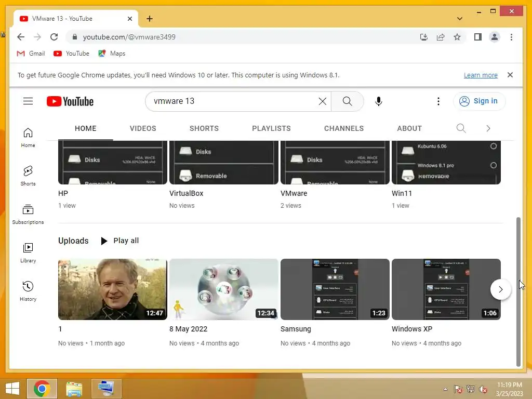The width and height of the screenshot is (532, 399).
Task: Go back with browser back arrow
Action: pyautogui.click(x=21, y=37)
